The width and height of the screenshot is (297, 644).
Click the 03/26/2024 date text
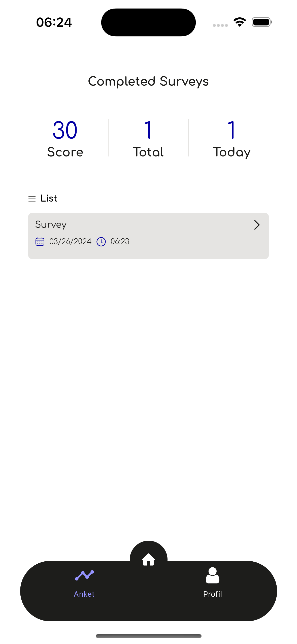click(70, 241)
